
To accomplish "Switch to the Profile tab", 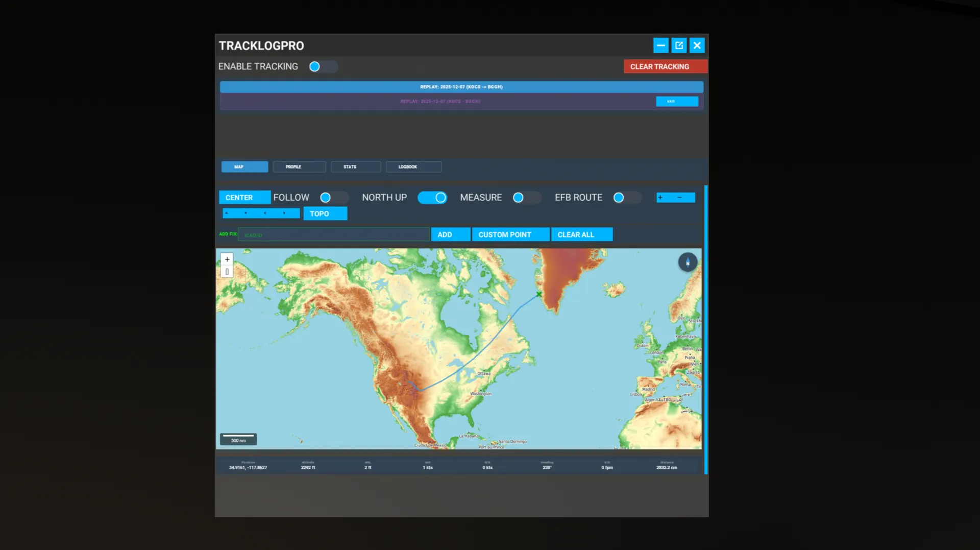I will (x=299, y=167).
